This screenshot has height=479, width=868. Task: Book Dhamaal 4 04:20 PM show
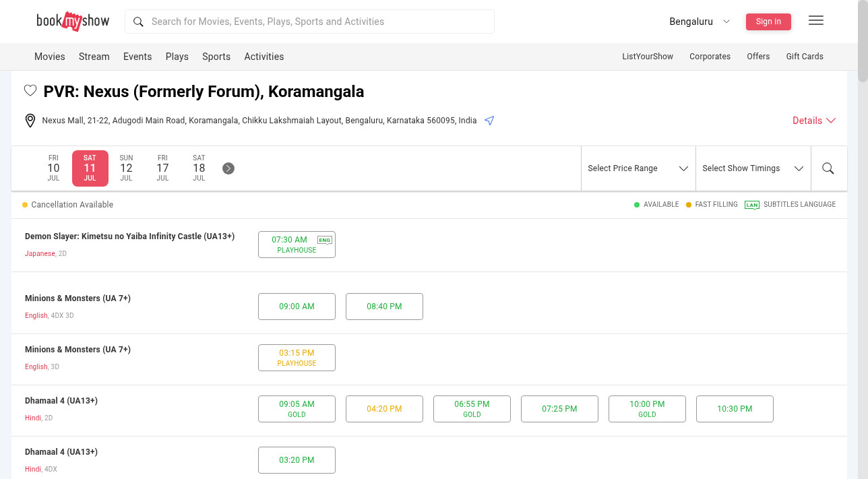[x=384, y=409]
